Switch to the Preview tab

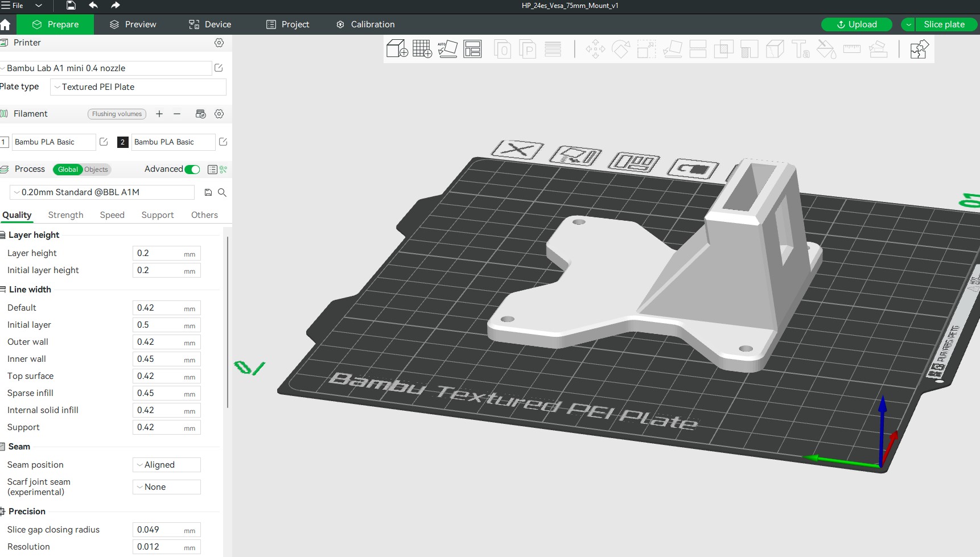pyautogui.click(x=133, y=24)
